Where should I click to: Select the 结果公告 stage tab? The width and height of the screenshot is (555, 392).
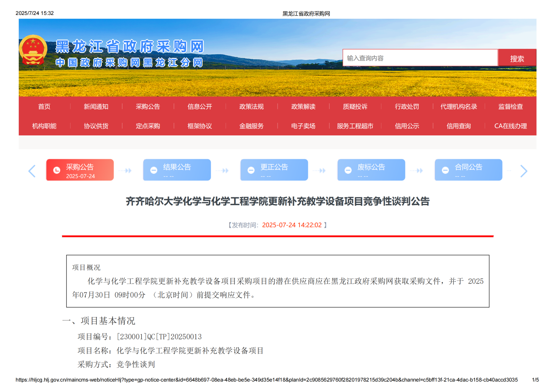pyautogui.click(x=177, y=170)
